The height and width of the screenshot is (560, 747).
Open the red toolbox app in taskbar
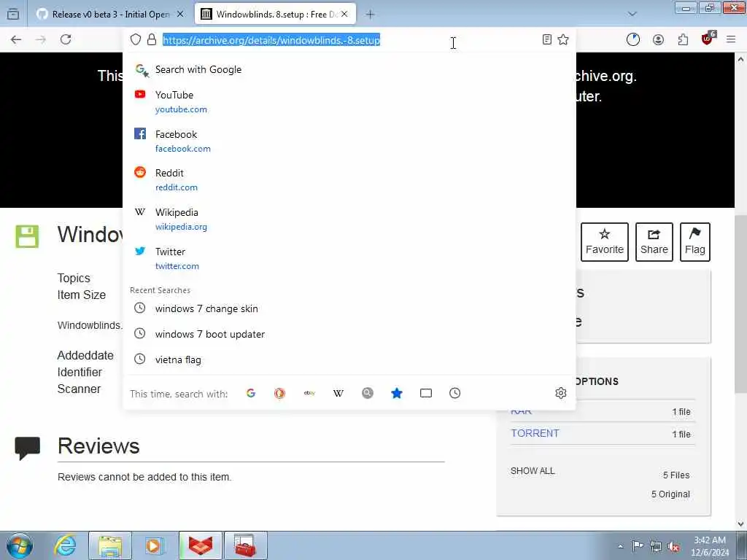[246, 545]
